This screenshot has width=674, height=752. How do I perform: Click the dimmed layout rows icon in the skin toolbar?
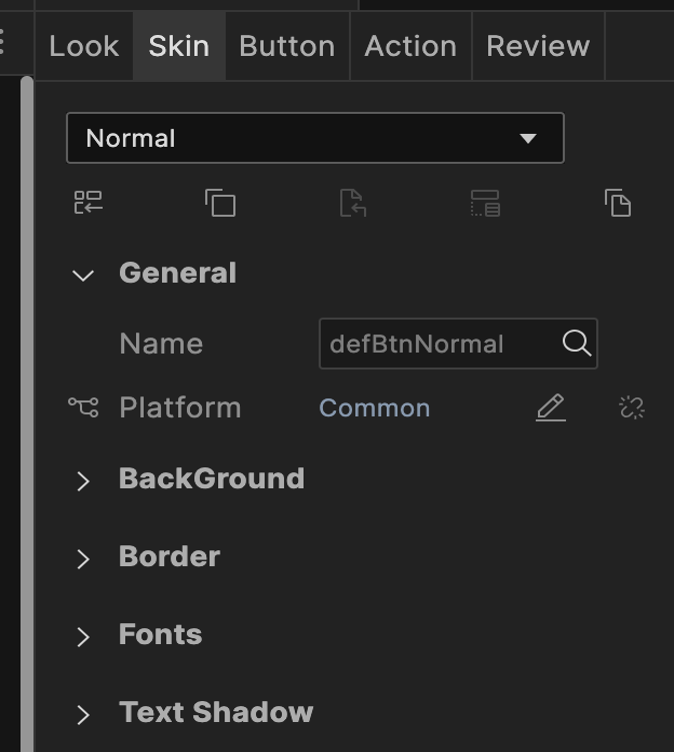point(485,203)
